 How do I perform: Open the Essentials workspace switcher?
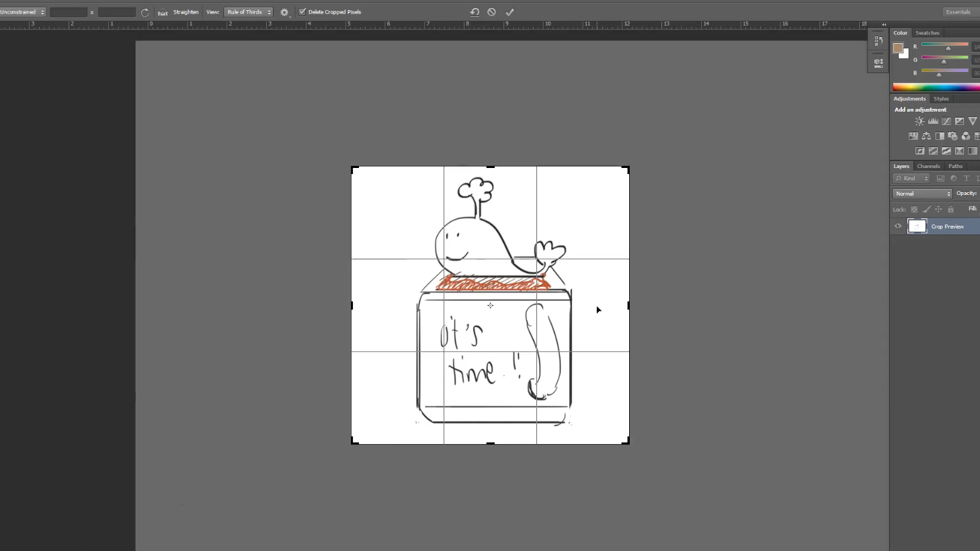[x=958, y=12]
